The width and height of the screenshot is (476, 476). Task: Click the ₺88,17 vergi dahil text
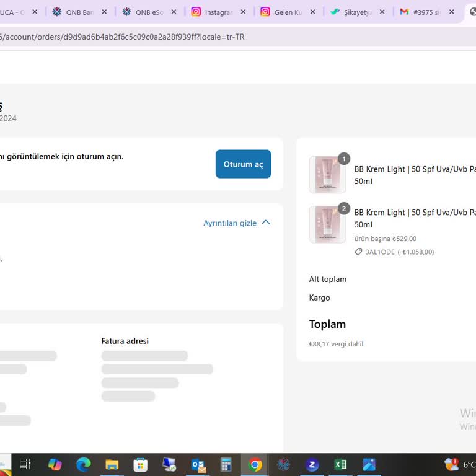(336, 344)
